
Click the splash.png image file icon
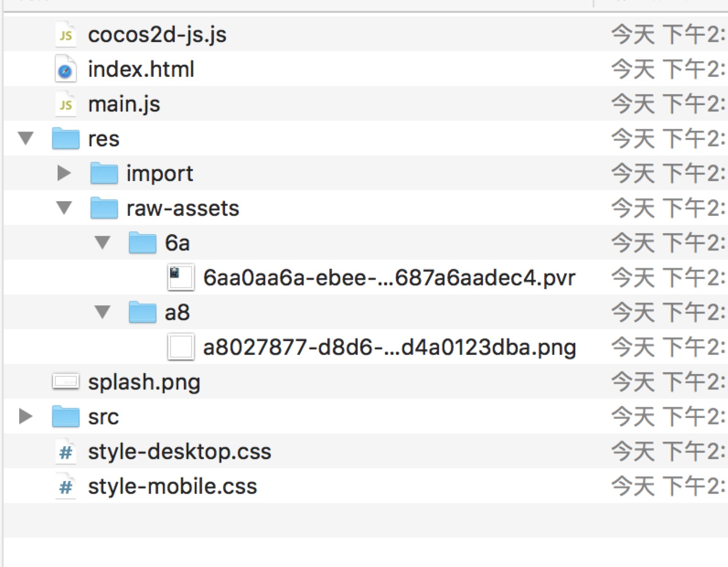tap(65, 382)
